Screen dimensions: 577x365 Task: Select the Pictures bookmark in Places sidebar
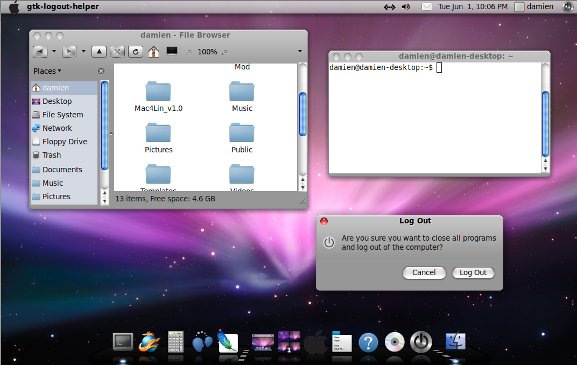coord(64,196)
